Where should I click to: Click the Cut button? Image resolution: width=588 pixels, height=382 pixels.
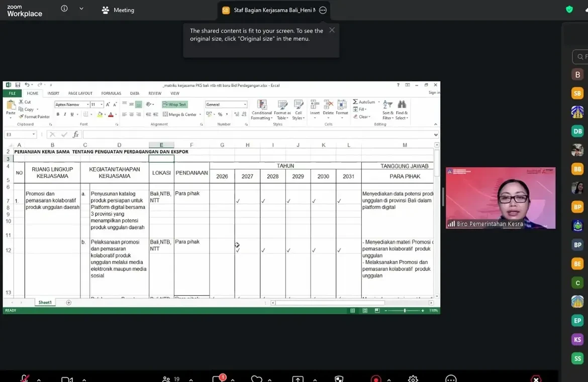25,102
